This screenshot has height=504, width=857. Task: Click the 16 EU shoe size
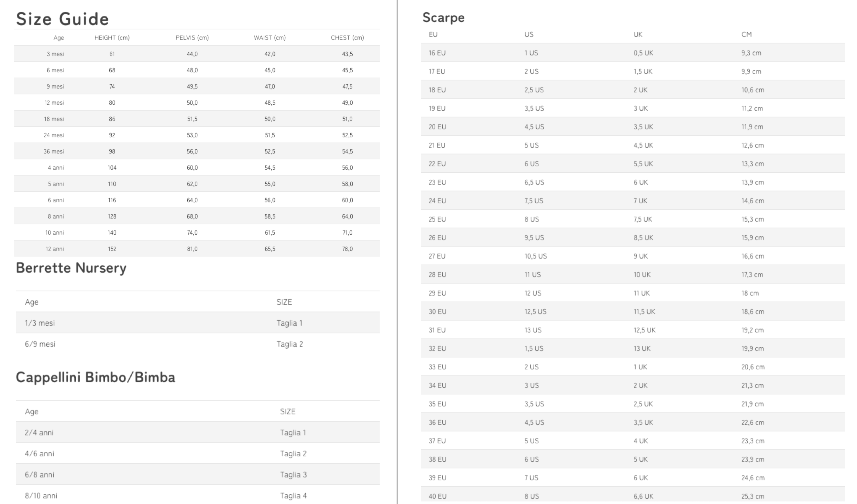click(437, 53)
